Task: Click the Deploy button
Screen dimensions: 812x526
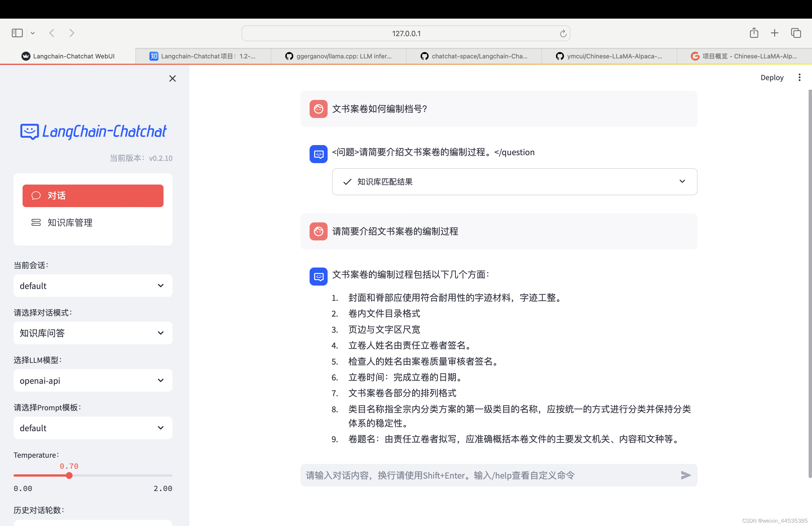Action: (772, 78)
